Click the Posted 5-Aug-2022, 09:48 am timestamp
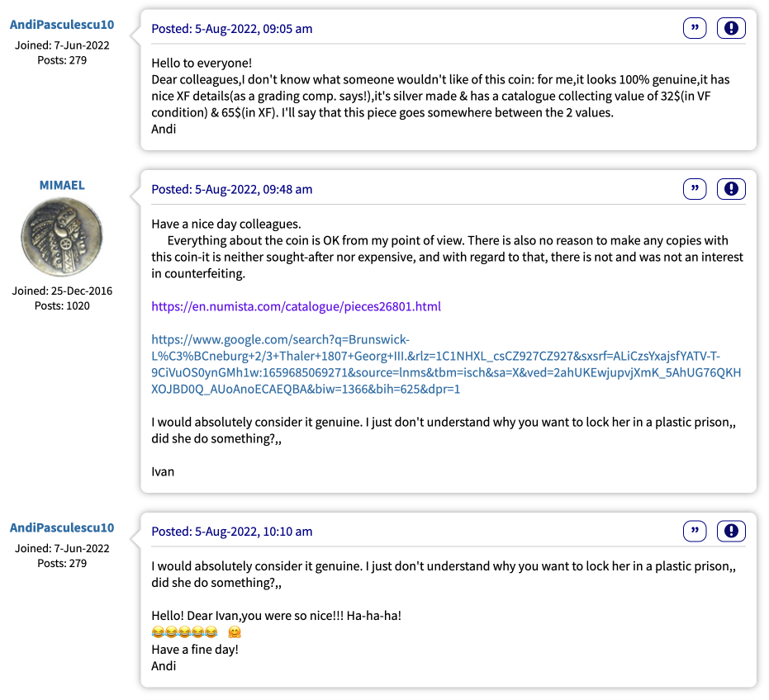Viewport: 769px width, 700px height. click(231, 189)
